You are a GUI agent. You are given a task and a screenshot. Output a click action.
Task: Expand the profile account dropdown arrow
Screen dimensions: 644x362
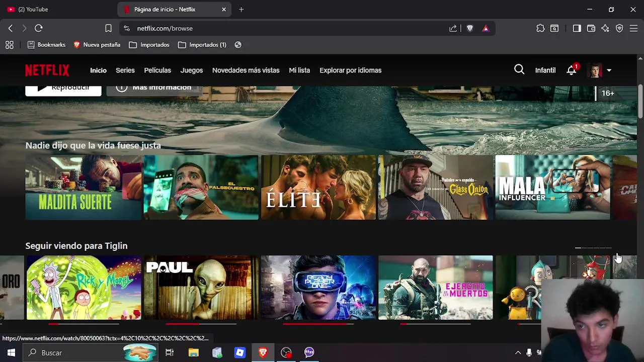coord(609,70)
